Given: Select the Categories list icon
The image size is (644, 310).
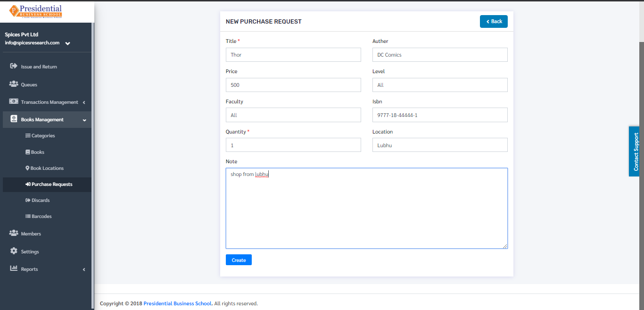Looking at the screenshot, I should pos(28,135).
